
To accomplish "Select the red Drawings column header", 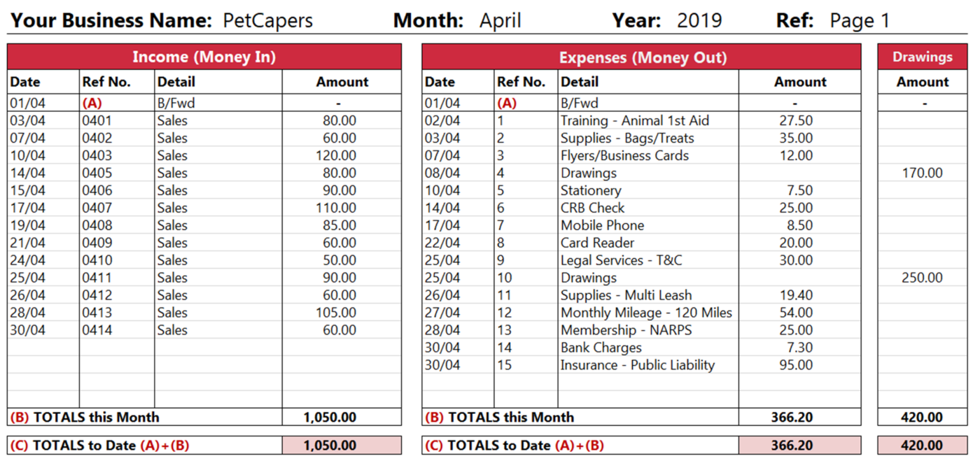I will click(922, 57).
